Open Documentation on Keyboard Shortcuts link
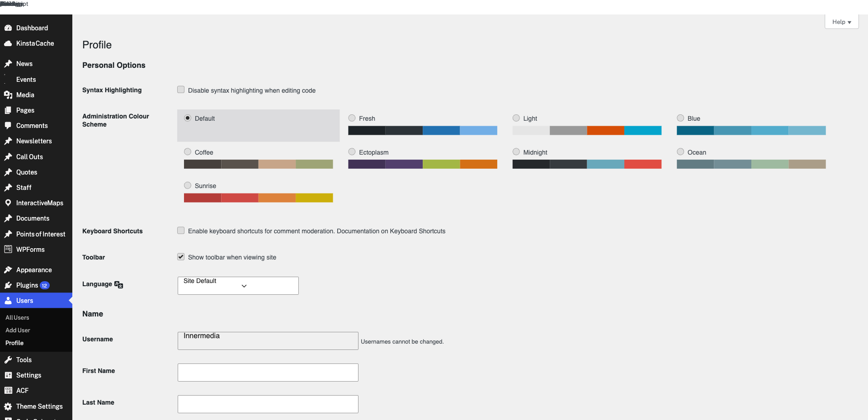The width and height of the screenshot is (868, 420). 391,231
